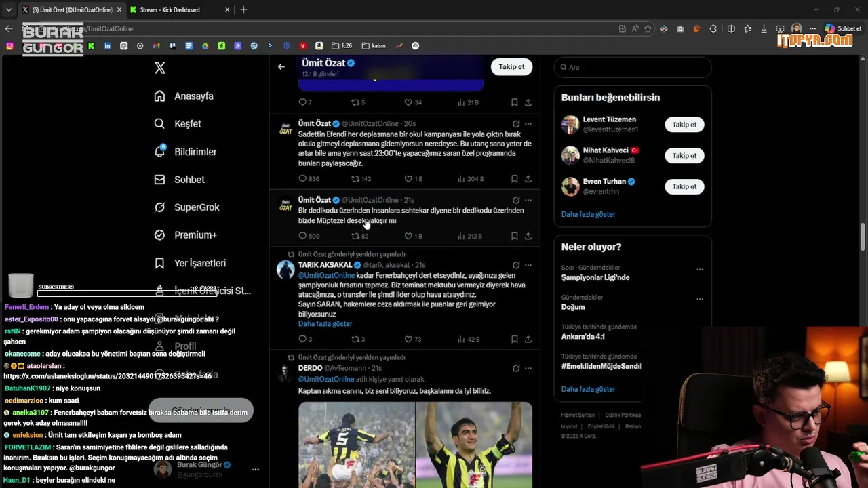
Task: Like the Bir dedikodu tweet
Action: pos(413,236)
